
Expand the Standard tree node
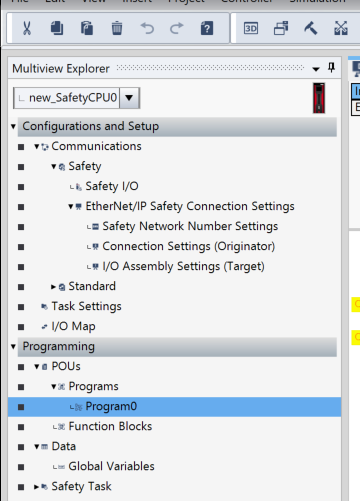coord(53,286)
